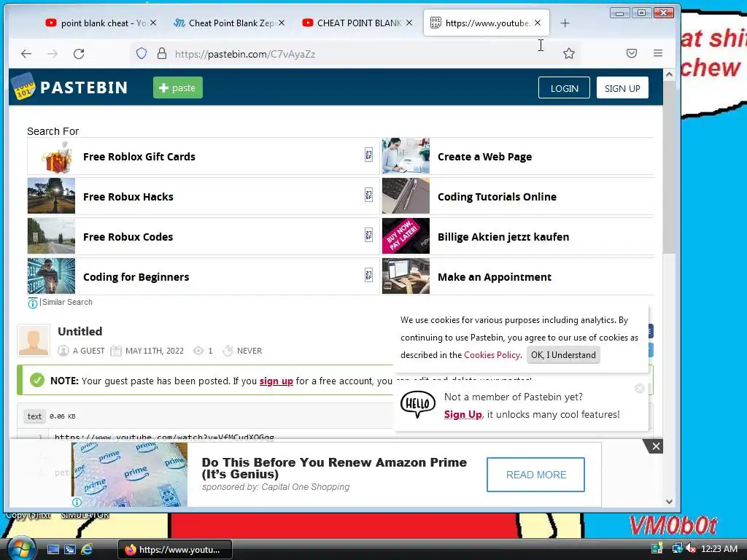Open 'Make an Appointment' ad link
Screen dimensions: 747x560
pos(517,276)
